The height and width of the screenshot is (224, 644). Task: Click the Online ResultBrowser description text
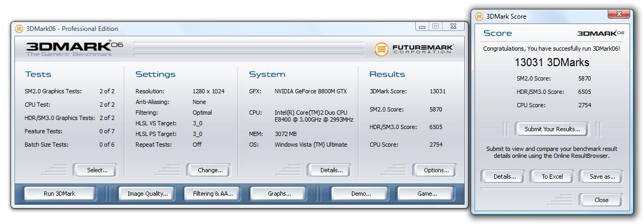pyautogui.click(x=552, y=153)
